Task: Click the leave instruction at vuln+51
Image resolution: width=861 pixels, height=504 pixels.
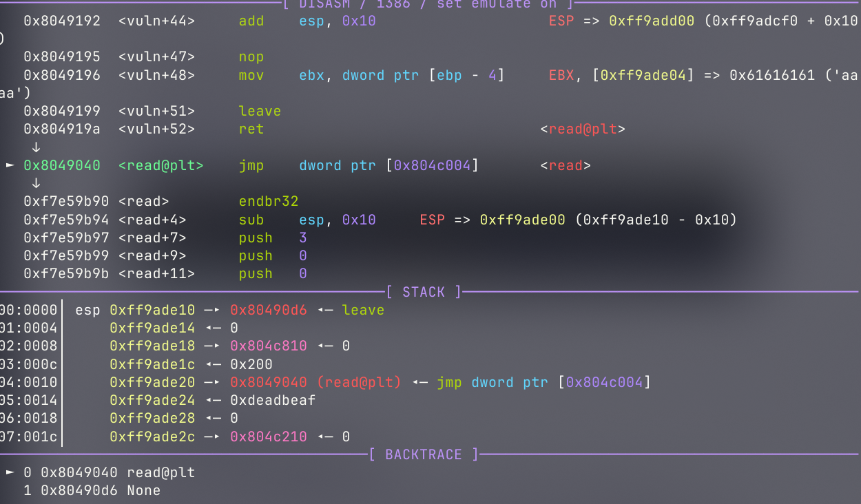Action: coord(260,111)
